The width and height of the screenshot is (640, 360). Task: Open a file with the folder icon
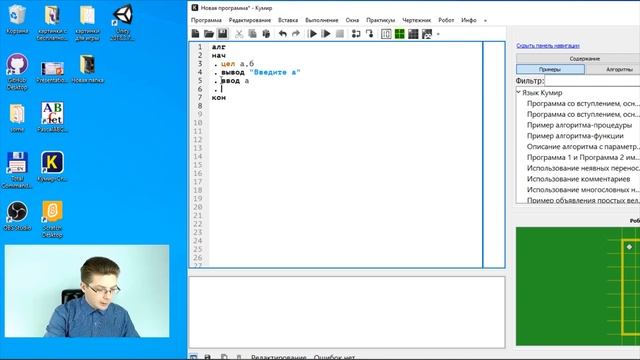pyautogui.click(x=209, y=34)
